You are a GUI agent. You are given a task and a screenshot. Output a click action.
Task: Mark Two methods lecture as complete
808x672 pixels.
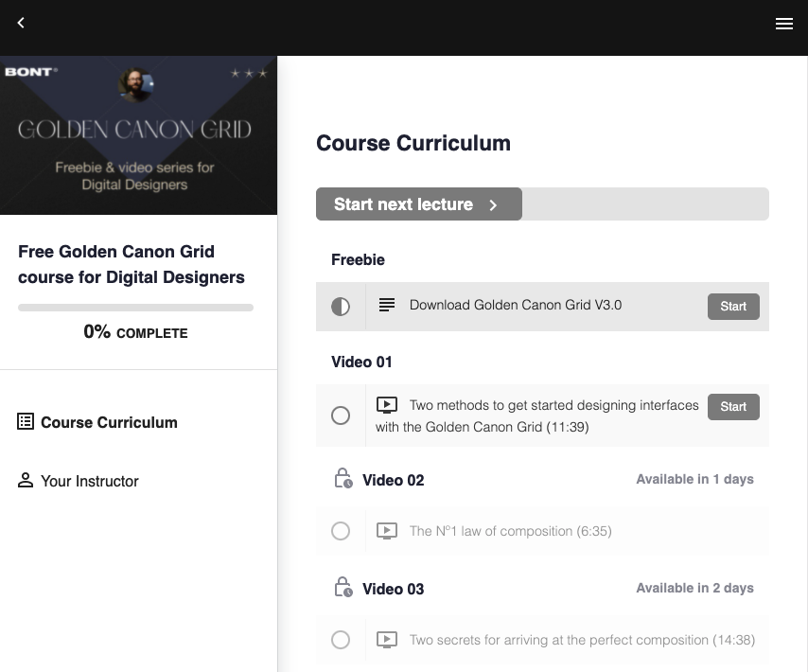(341, 416)
